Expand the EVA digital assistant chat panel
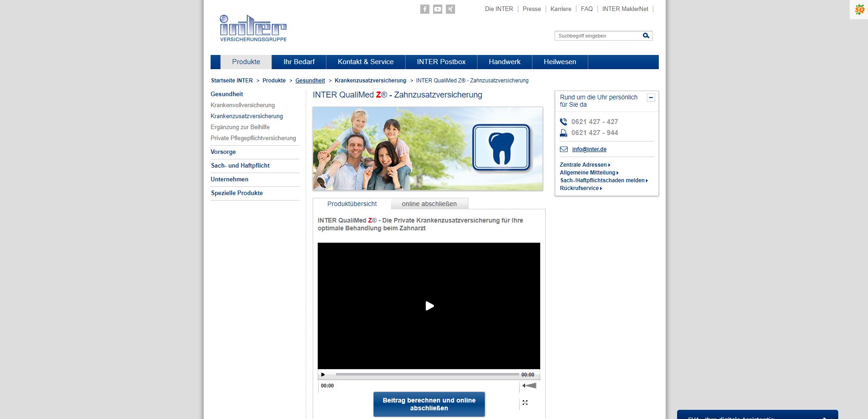Image resolution: width=868 pixels, height=419 pixels. (757, 415)
